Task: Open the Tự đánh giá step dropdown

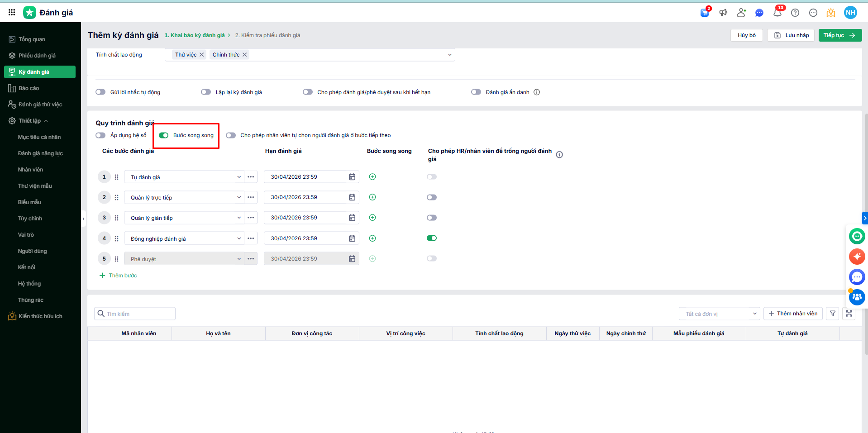Action: point(184,177)
